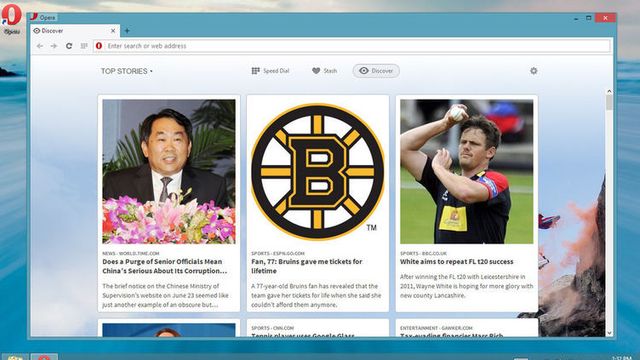Image resolution: width=640 pixels, height=360 pixels.
Task: Open the Chinese official story photo
Action: point(169,171)
